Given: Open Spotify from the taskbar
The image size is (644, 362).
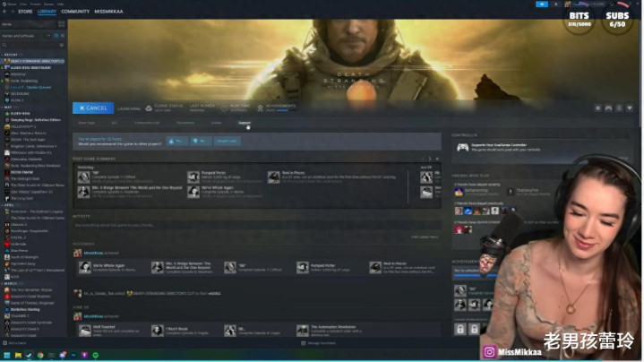Looking at the screenshot, I should [96, 355].
